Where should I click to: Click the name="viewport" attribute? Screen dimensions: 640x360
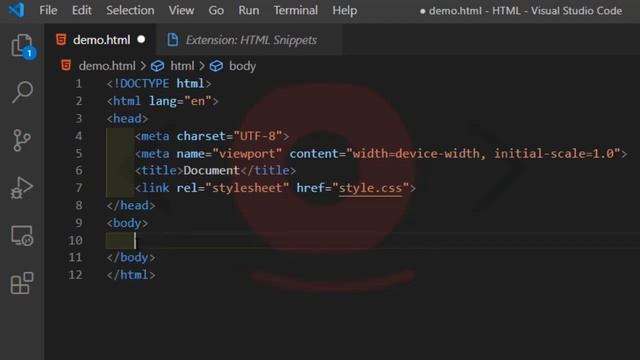(229, 153)
